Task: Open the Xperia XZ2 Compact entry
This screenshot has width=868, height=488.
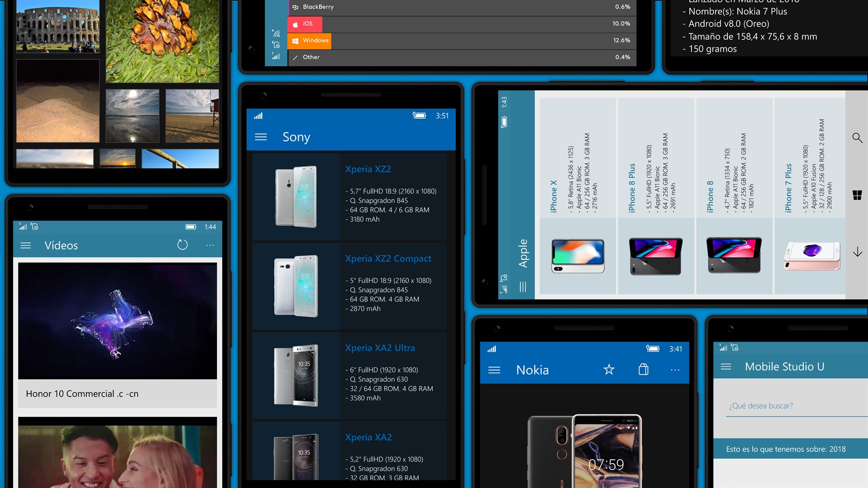Action: (388, 258)
